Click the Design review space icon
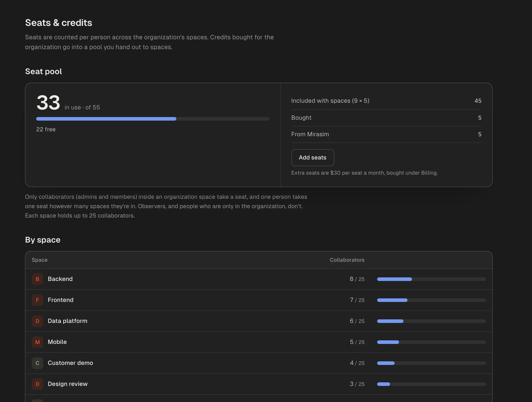This screenshot has width=532, height=402. 37,384
